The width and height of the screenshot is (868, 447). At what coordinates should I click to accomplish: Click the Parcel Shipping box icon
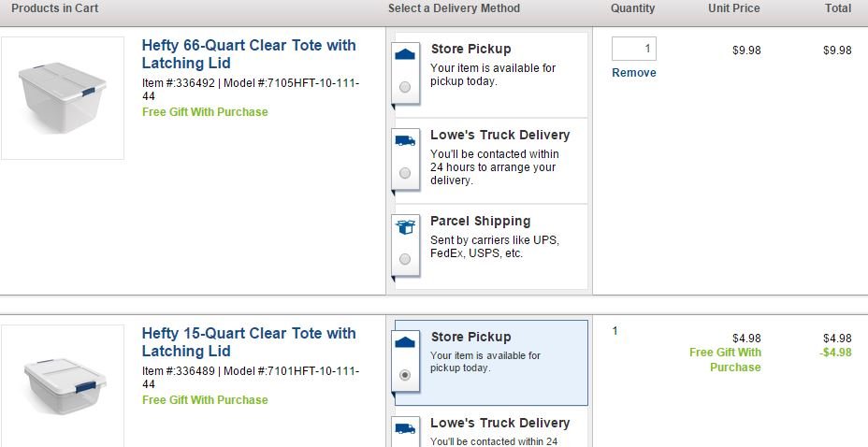click(405, 226)
